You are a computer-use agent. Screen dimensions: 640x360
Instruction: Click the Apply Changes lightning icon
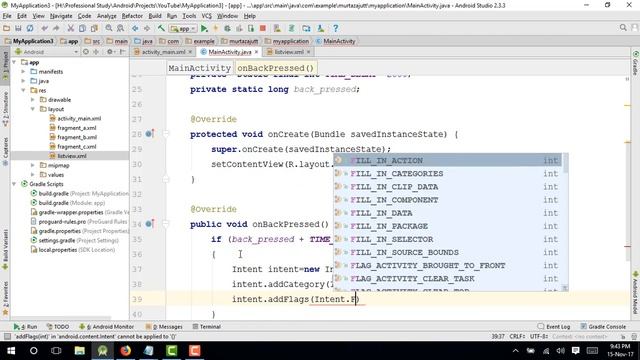tap(216, 29)
